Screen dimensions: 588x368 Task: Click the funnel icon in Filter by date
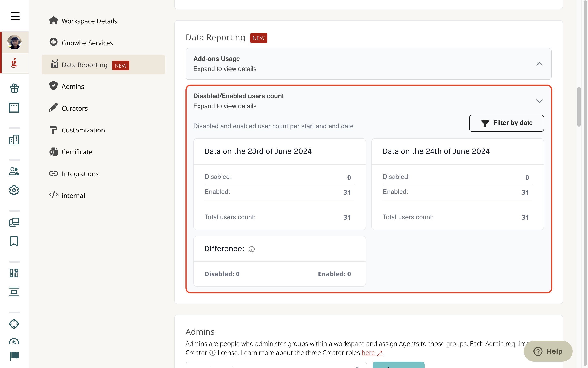(x=485, y=123)
